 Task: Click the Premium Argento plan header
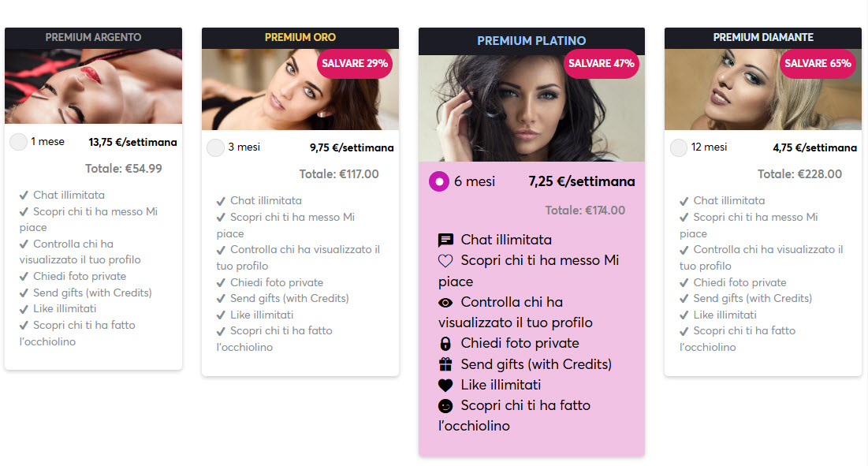93,37
